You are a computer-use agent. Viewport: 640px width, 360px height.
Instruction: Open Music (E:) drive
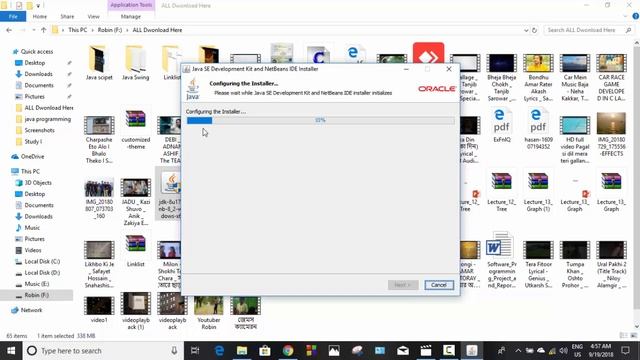tap(37, 284)
